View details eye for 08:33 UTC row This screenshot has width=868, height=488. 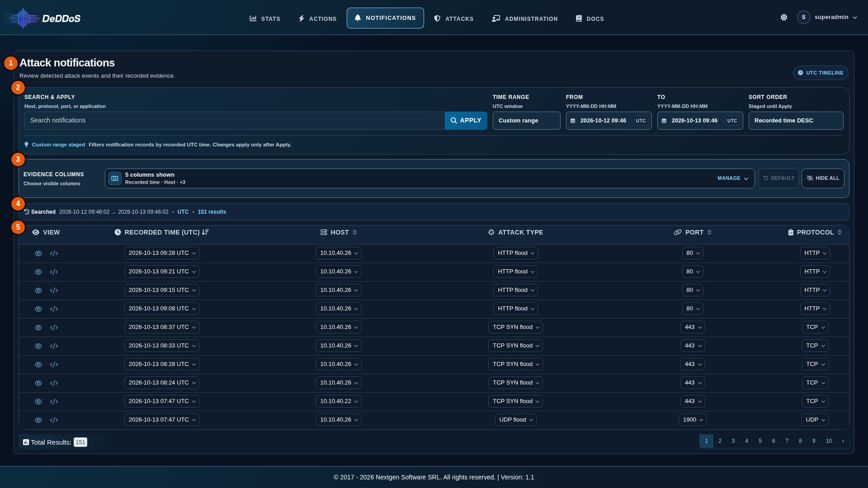pyautogui.click(x=38, y=346)
